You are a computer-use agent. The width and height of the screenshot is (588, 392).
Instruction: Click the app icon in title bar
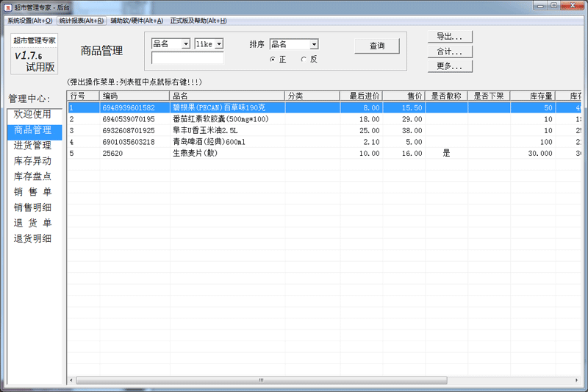(8, 7)
